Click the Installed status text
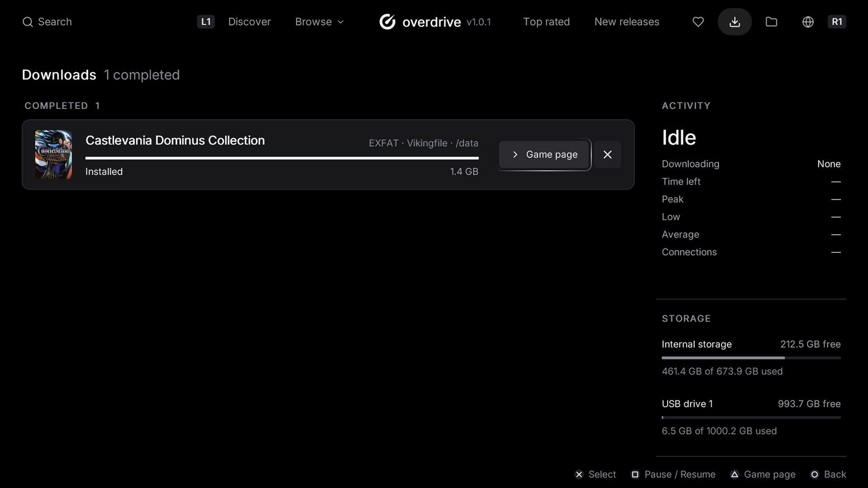Image resolution: width=868 pixels, height=488 pixels. [104, 172]
